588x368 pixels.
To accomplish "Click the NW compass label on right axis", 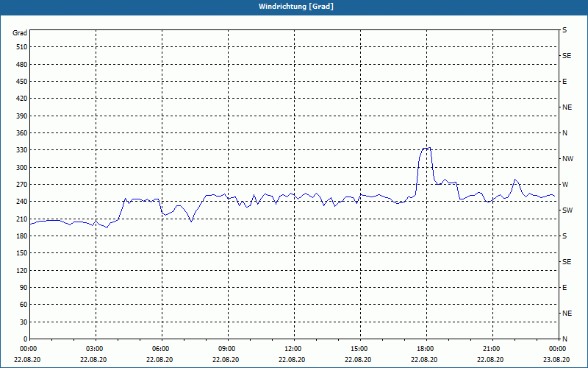I will click(x=567, y=159).
